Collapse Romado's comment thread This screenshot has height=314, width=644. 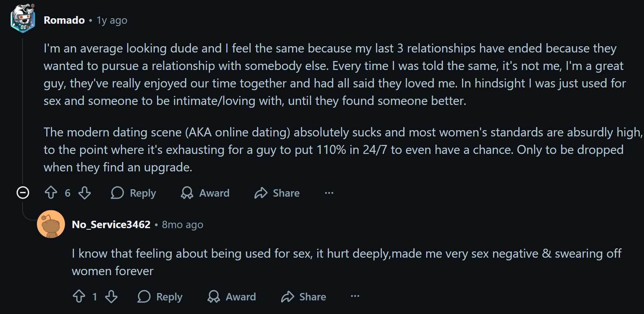[x=23, y=192]
